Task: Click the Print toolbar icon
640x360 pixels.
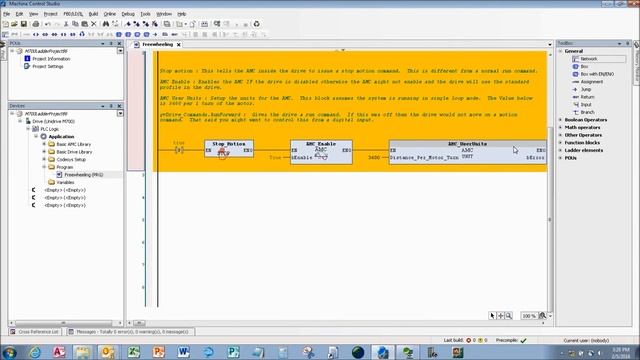Action: [36, 24]
